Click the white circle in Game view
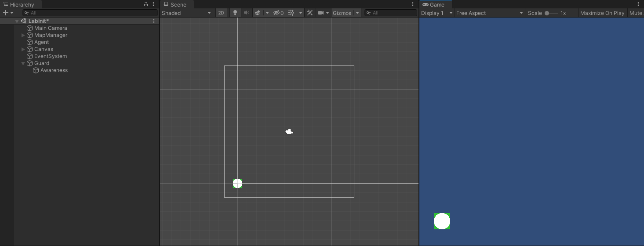The width and height of the screenshot is (644, 246). coord(442,221)
